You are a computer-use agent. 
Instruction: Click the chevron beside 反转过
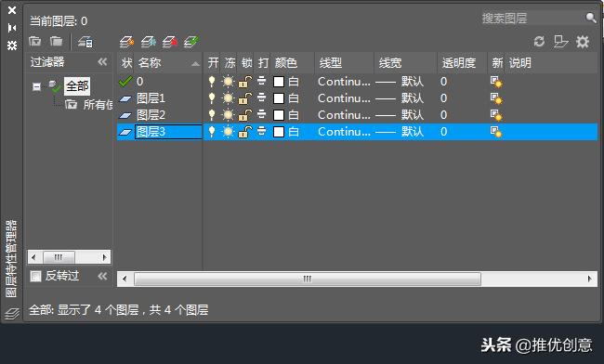tap(102, 276)
